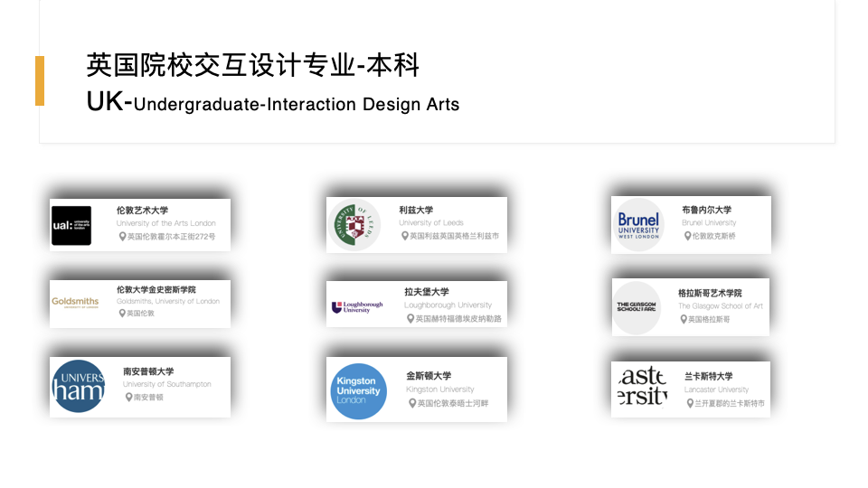Click location pin on the Goldsmiths card
This screenshot has height=488, width=868.
[122, 314]
